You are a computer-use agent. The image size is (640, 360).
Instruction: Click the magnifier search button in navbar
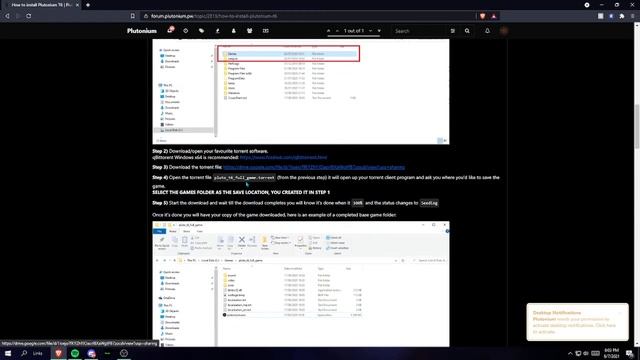click(x=467, y=31)
